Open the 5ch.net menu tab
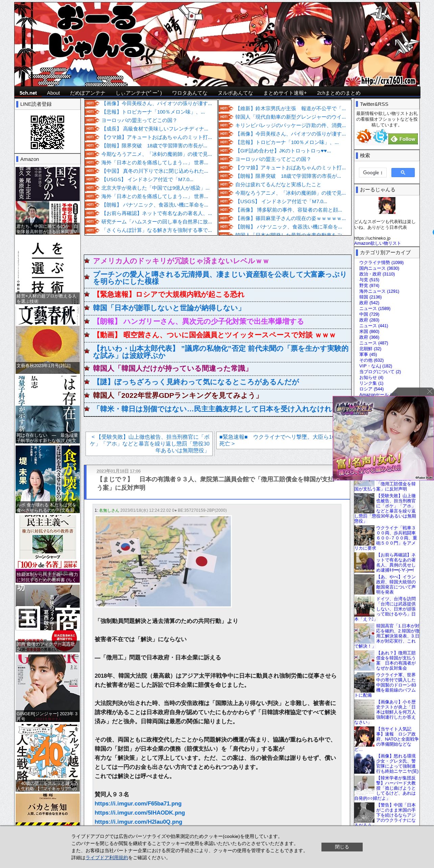This screenshot has width=434, height=868. [x=28, y=93]
